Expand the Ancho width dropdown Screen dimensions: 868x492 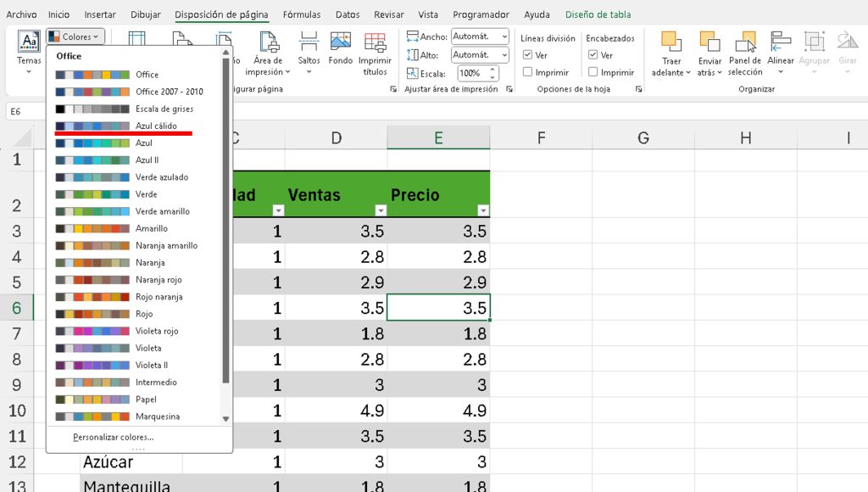pos(504,36)
